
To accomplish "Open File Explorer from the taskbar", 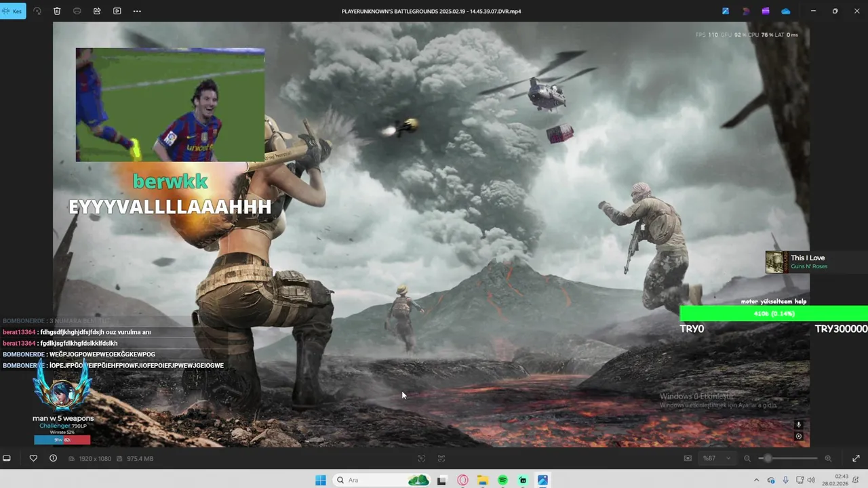I will [x=483, y=480].
